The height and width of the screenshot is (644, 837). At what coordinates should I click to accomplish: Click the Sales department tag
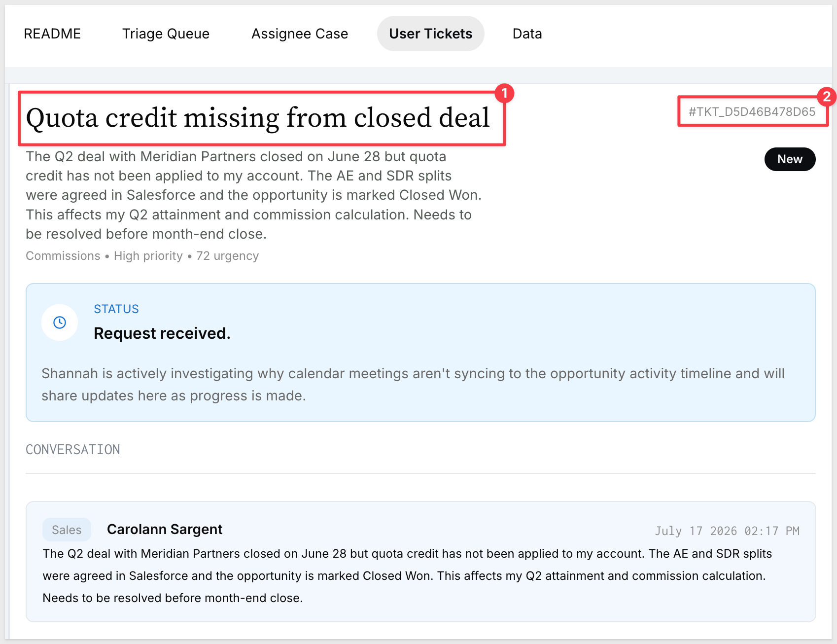pyautogui.click(x=67, y=530)
